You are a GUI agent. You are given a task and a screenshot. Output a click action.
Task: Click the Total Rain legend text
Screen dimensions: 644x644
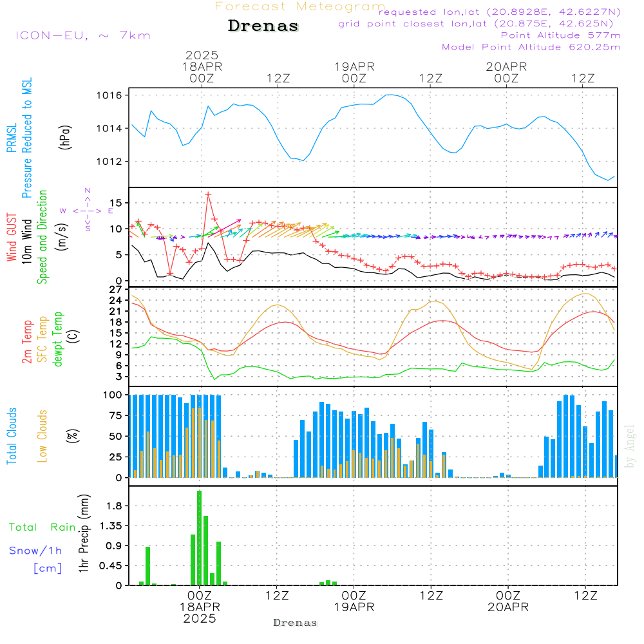click(42, 527)
